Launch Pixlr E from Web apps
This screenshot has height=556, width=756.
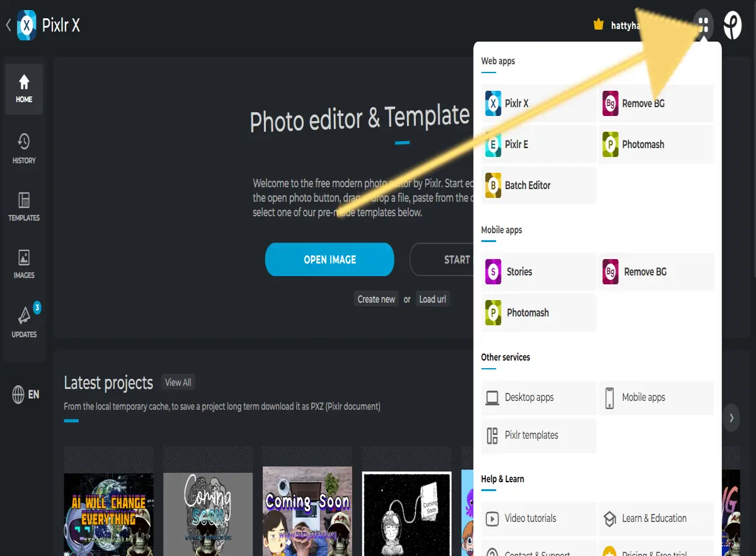point(539,144)
